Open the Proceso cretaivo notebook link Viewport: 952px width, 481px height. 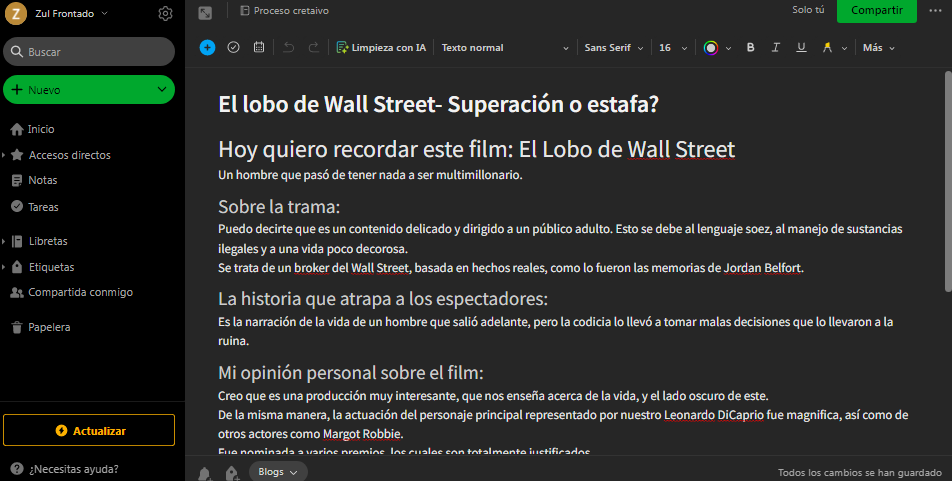(x=285, y=10)
